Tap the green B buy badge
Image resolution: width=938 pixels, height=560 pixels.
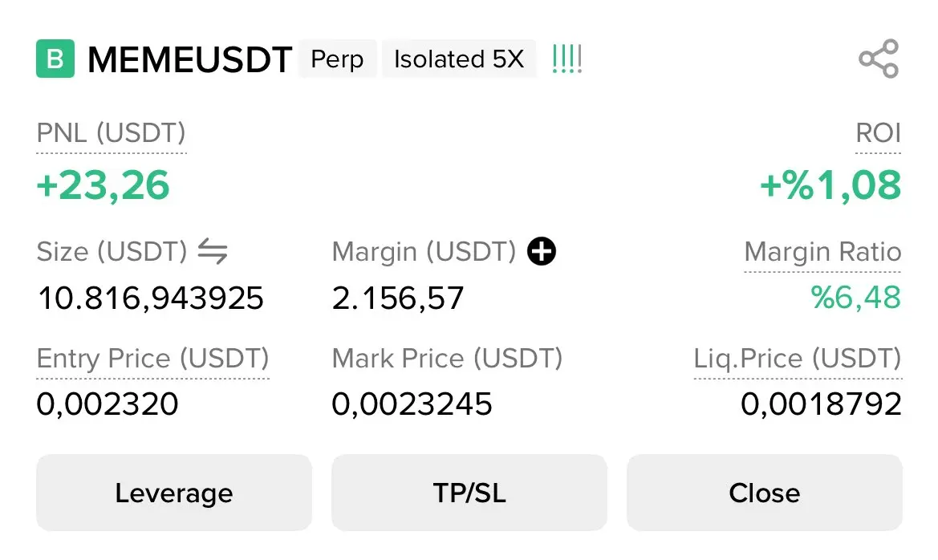pos(55,59)
